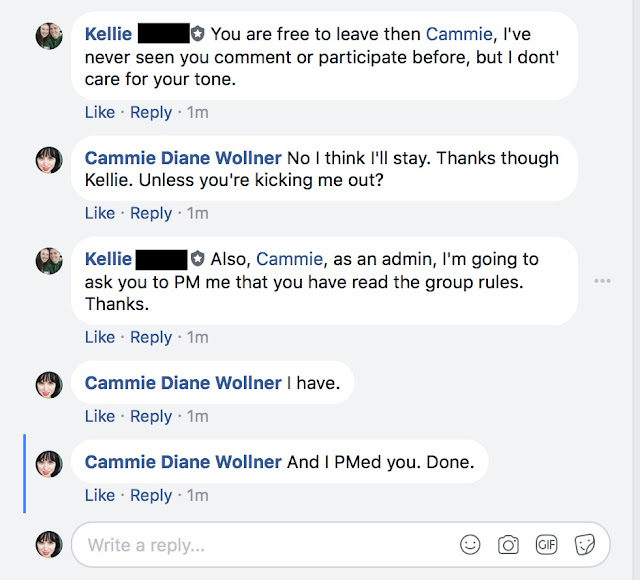Image resolution: width=640 pixels, height=580 pixels.
Task: Reply to the comment "I have."
Action: (151, 416)
